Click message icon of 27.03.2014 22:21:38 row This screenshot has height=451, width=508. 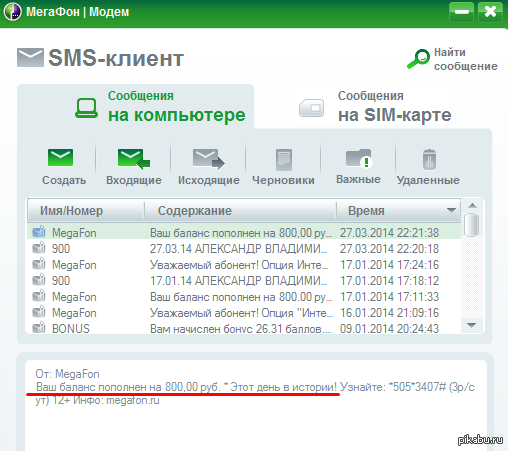39,232
